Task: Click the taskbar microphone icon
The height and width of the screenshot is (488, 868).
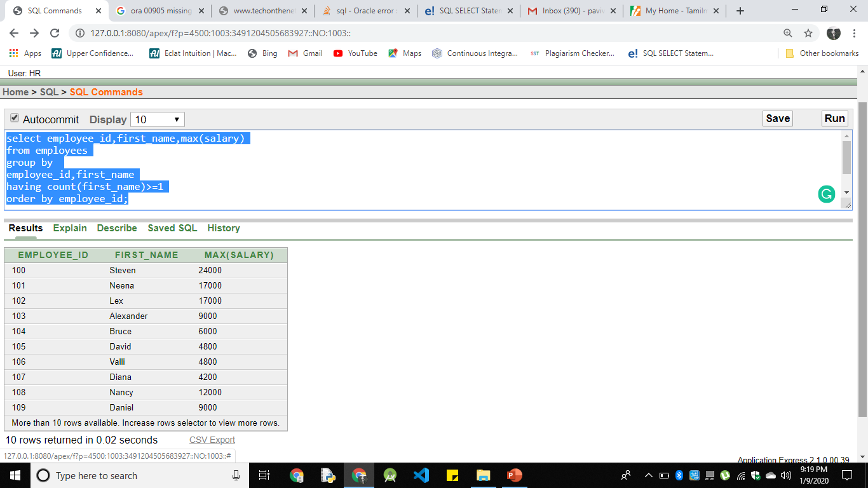Action: (236, 475)
